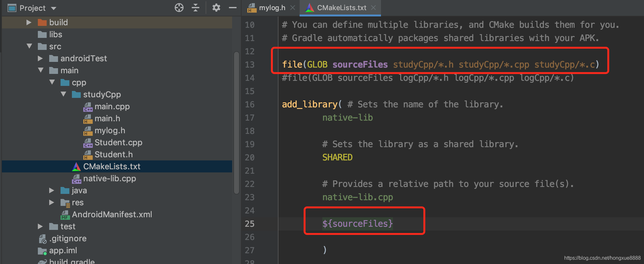Click the C++ file icon beside main.cpp
644x264 pixels.
(88, 107)
